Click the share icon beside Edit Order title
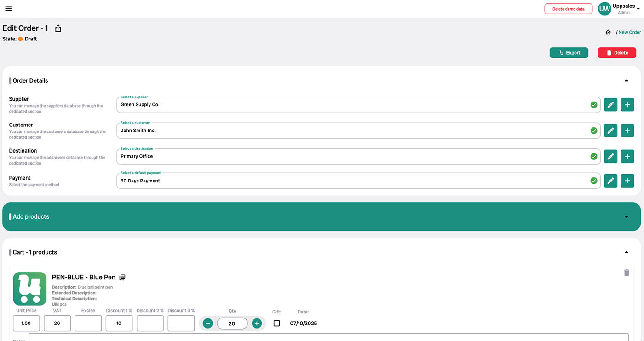Viewport: 644px width, 341px height. pos(58,28)
